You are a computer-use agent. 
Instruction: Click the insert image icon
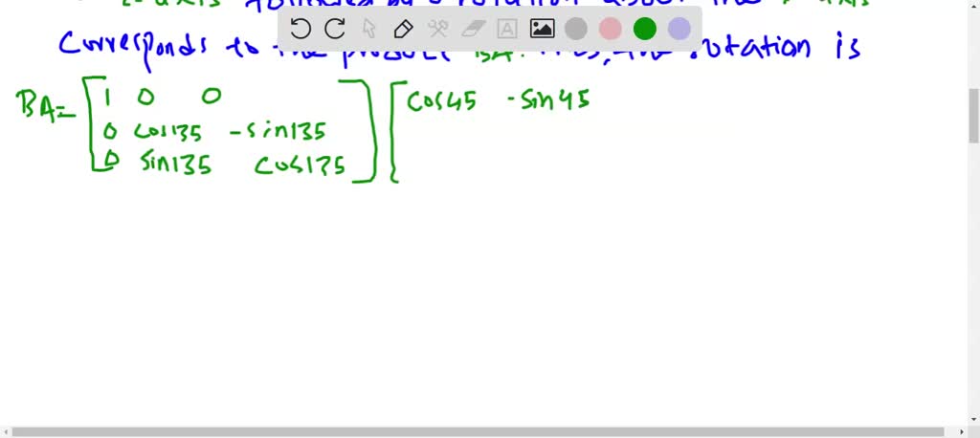click(542, 29)
